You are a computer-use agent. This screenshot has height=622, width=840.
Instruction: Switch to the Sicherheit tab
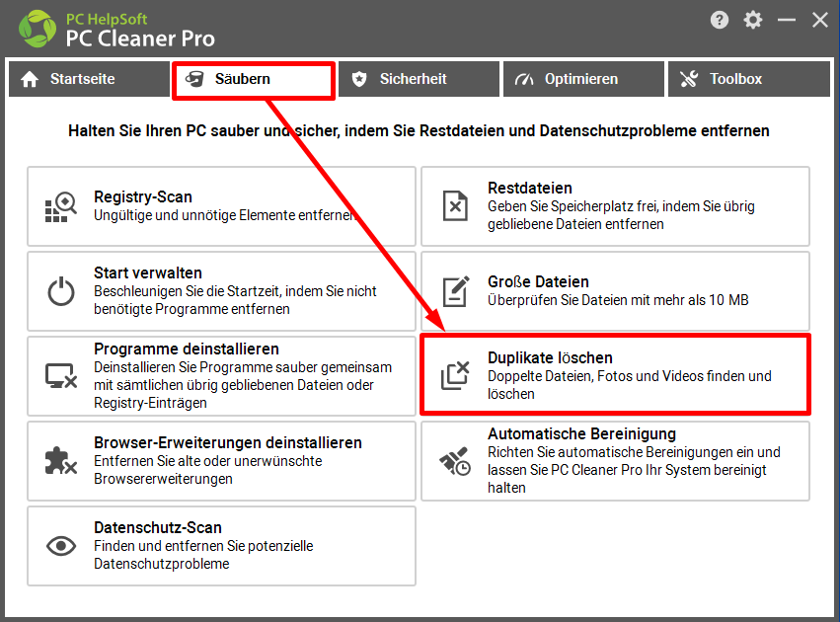pos(419,79)
